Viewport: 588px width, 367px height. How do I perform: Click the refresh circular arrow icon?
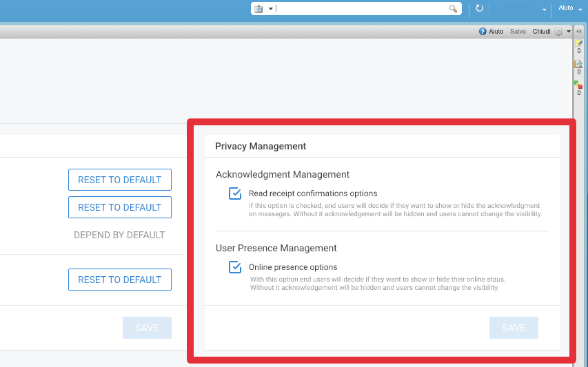(479, 8)
